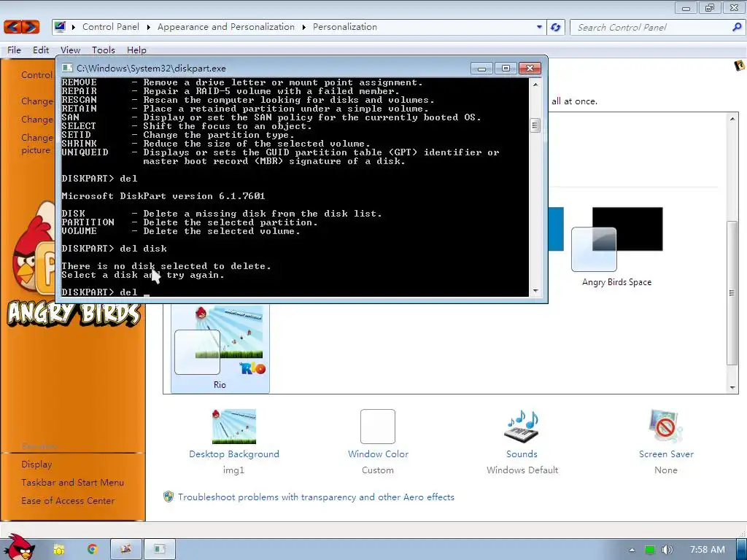Click the Sounds link text

click(x=522, y=454)
